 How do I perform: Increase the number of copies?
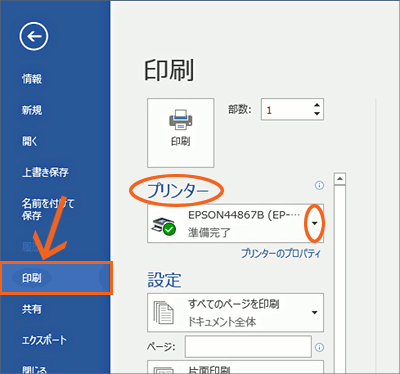317,105
